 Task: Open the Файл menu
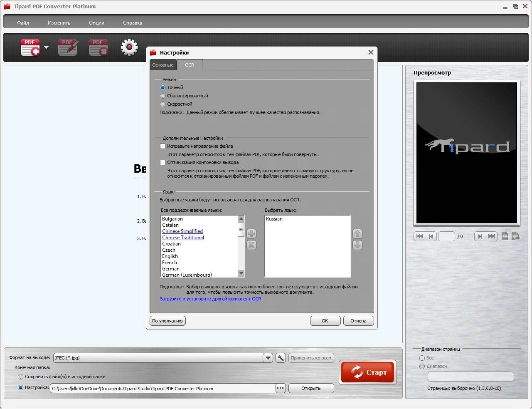tap(23, 23)
